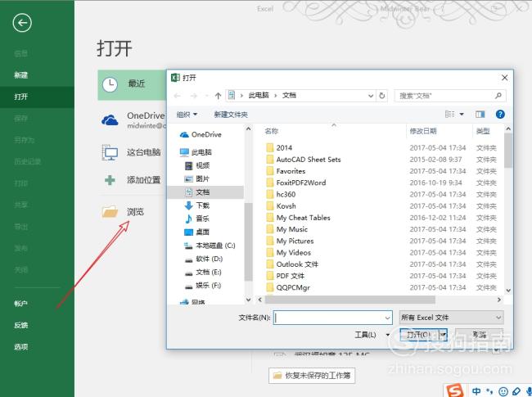Screen dimensions: 532x397
Task: Click the file list vertical scrollbar thumb
Action: click(x=508, y=151)
